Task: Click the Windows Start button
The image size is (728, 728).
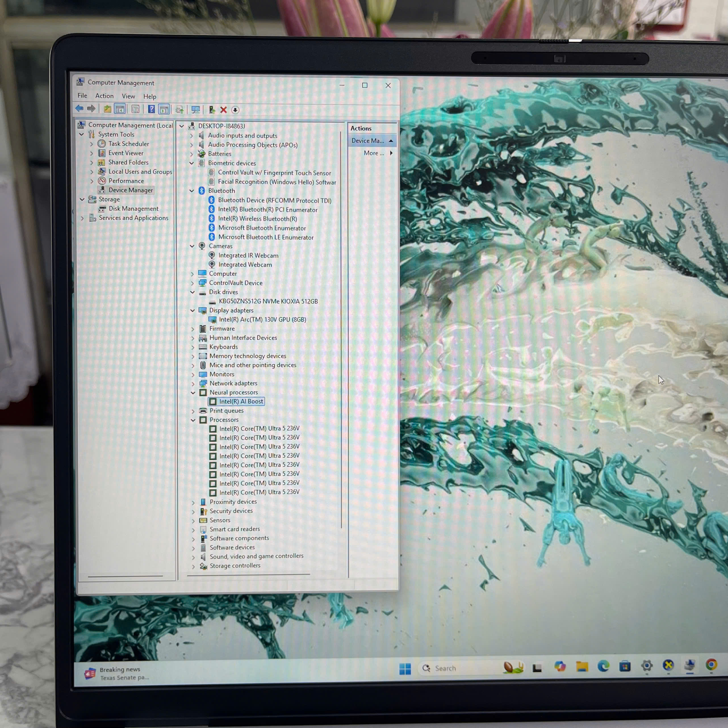Action: click(x=405, y=669)
